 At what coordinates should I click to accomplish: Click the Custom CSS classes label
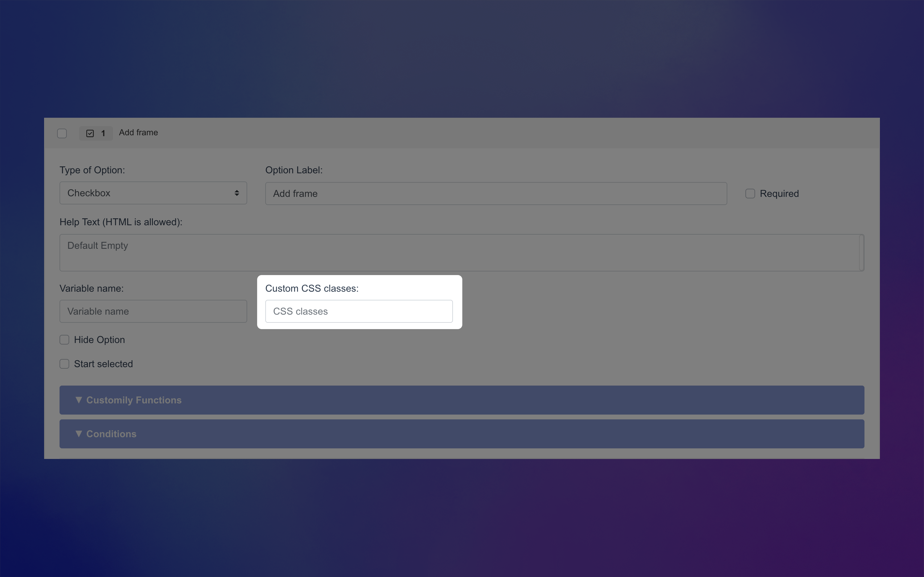(x=312, y=289)
